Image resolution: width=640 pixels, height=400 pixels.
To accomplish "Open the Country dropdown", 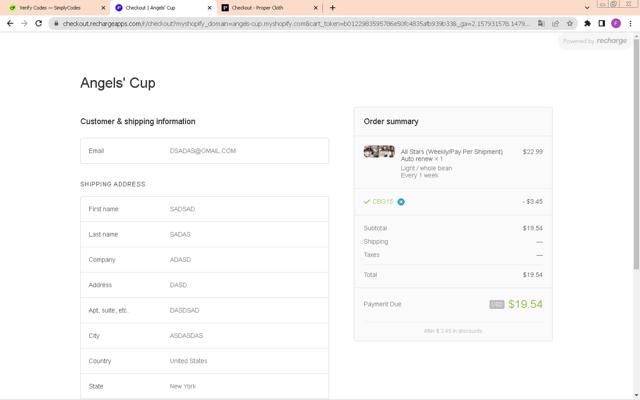I will 204,361.
